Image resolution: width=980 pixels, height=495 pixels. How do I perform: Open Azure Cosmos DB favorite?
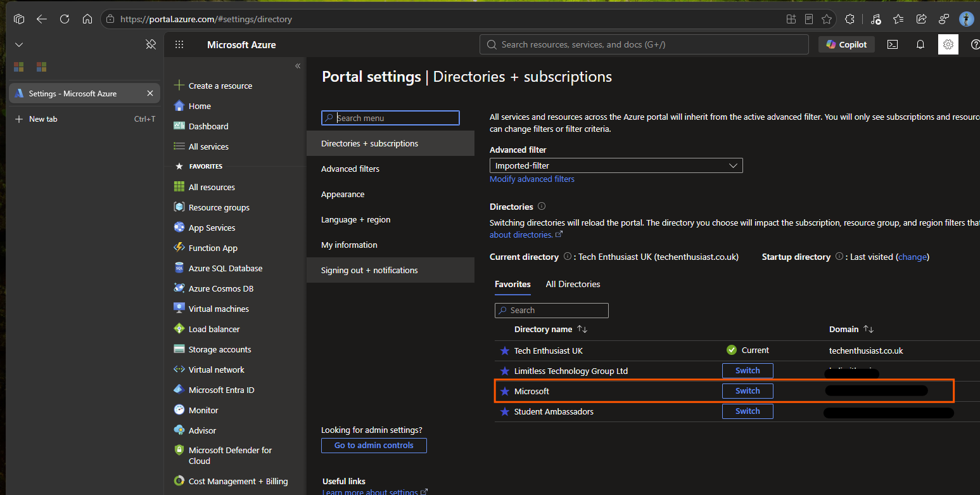213,288
